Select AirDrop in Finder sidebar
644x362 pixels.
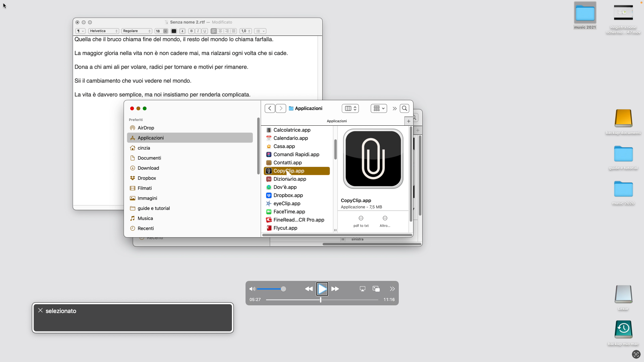point(190,128)
